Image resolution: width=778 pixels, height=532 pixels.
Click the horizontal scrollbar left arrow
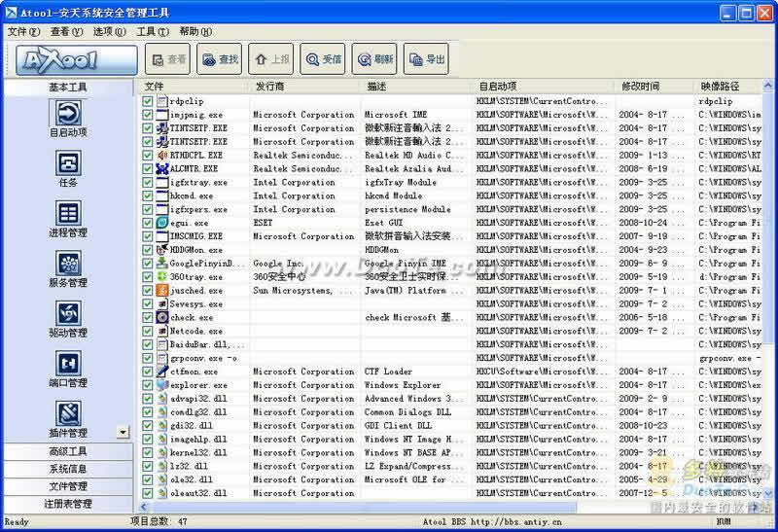coord(144,507)
